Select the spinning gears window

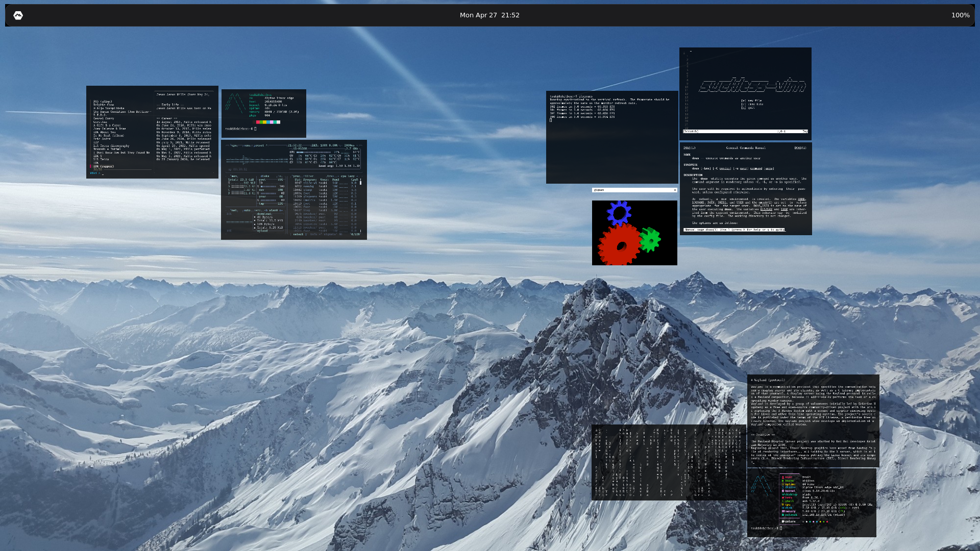click(x=634, y=233)
